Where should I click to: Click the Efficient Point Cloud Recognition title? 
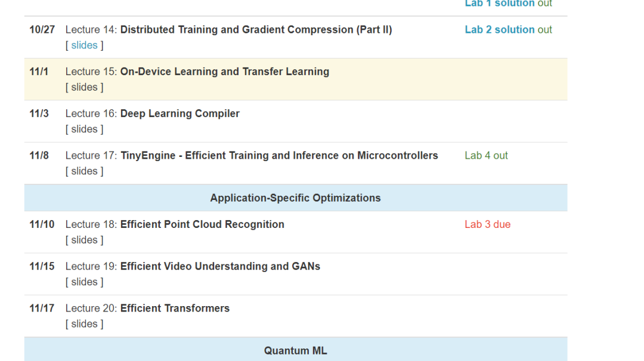point(202,224)
